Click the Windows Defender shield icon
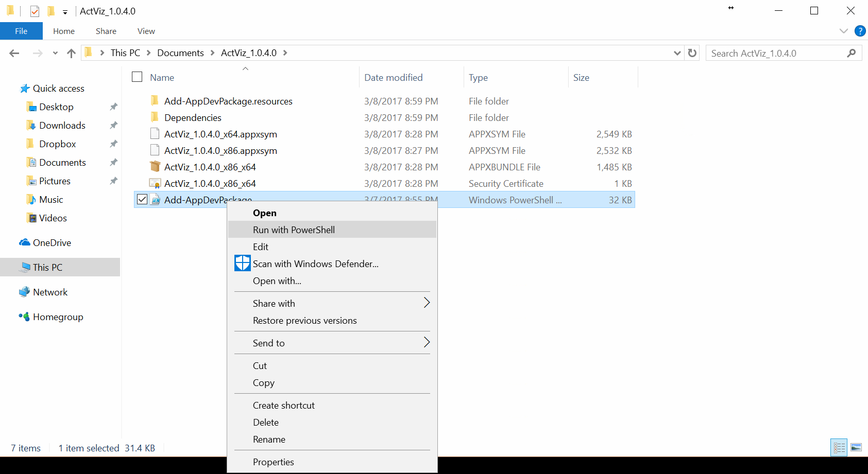Screen dimensions: 868x474 coord(242,263)
